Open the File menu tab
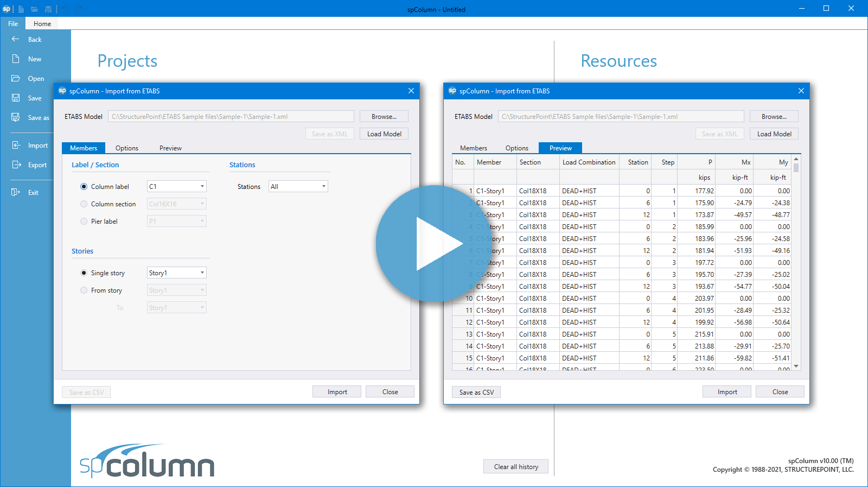This screenshot has width=868, height=487. coord(13,23)
